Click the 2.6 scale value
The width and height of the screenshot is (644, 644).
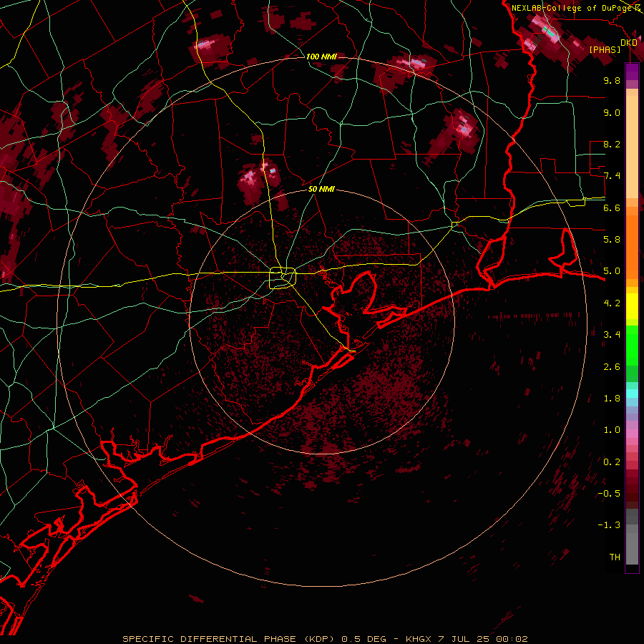click(x=612, y=367)
